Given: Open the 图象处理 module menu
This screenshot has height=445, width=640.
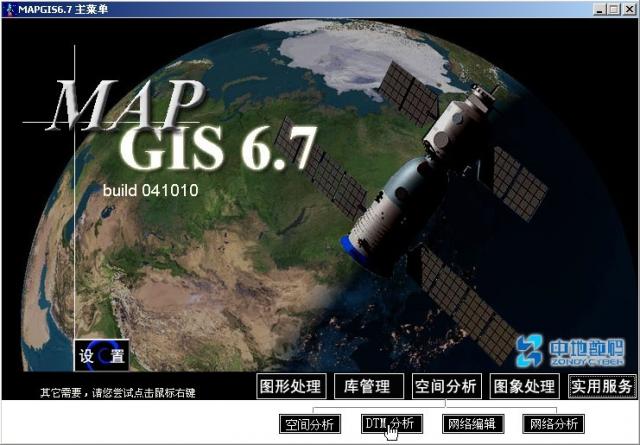Looking at the screenshot, I should click(x=524, y=386).
